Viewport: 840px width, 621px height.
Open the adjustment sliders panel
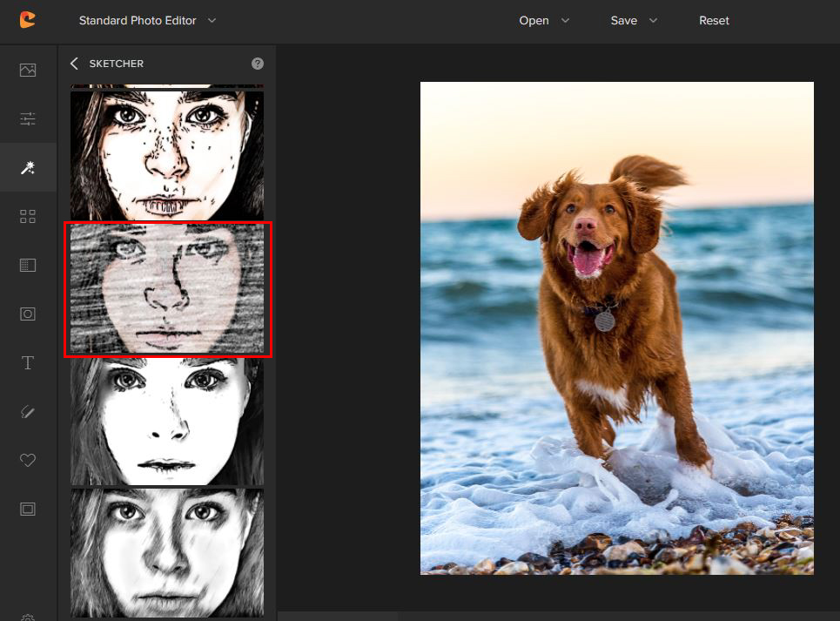(28, 118)
